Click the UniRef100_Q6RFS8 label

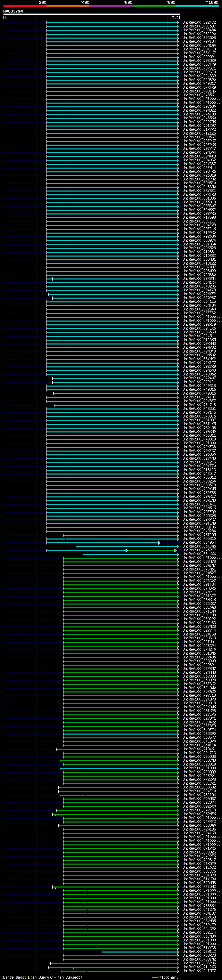pyautogui.click(x=199, y=493)
